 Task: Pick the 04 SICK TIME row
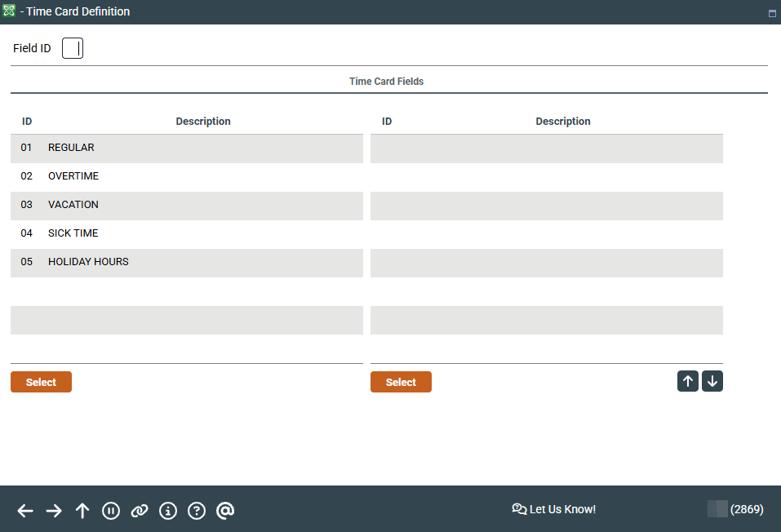(186, 234)
